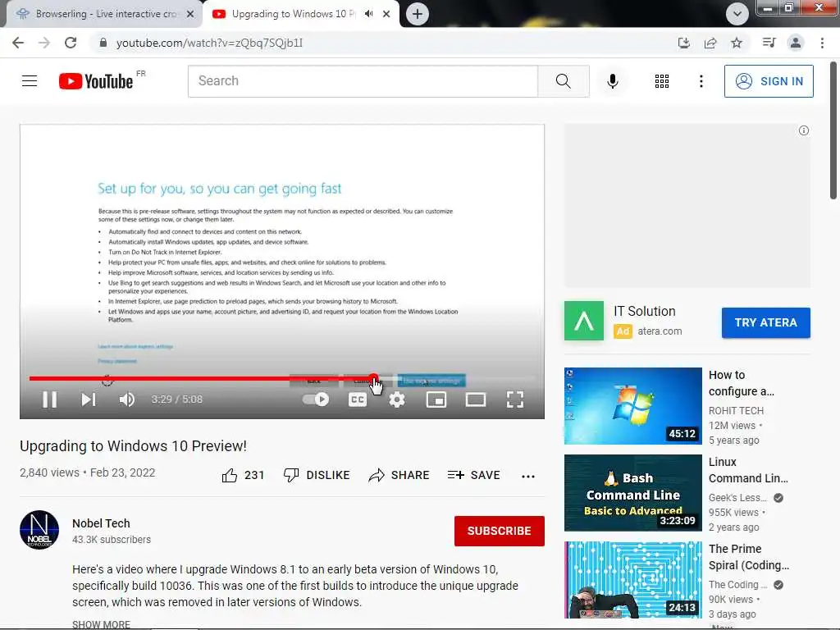Open 'Linux Command Lin...' video title
Image resolution: width=840 pixels, height=630 pixels.
tap(748, 470)
